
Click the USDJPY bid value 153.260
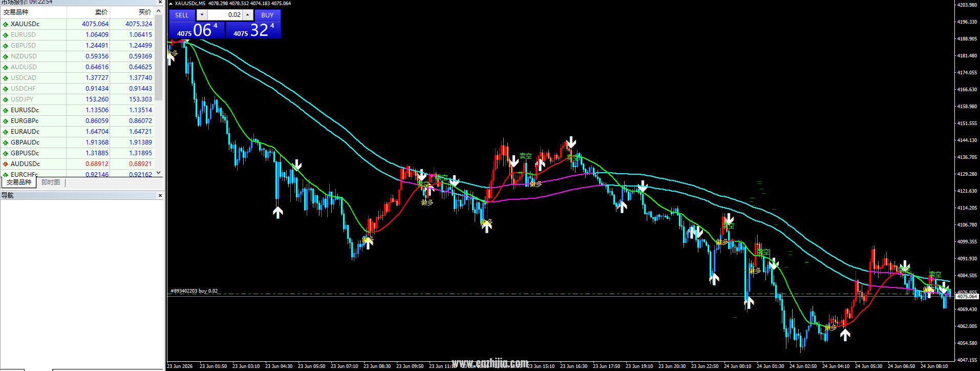97,99
